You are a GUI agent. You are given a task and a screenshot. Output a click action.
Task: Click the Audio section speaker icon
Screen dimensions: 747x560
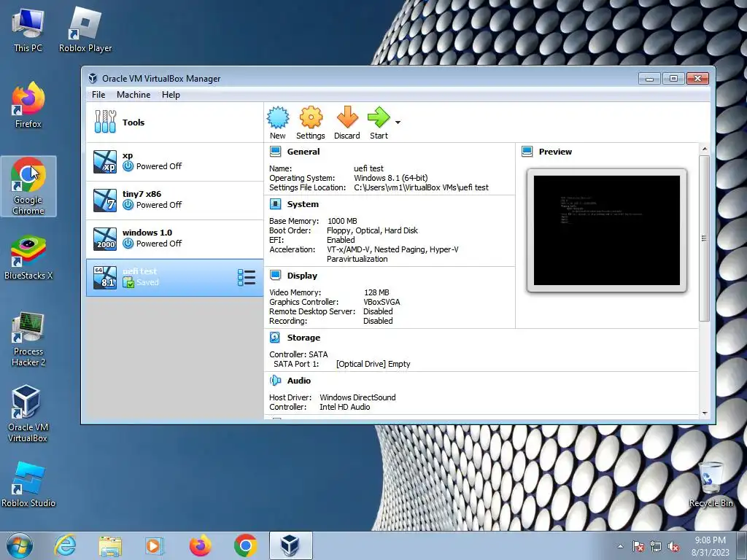tap(275, 381)
